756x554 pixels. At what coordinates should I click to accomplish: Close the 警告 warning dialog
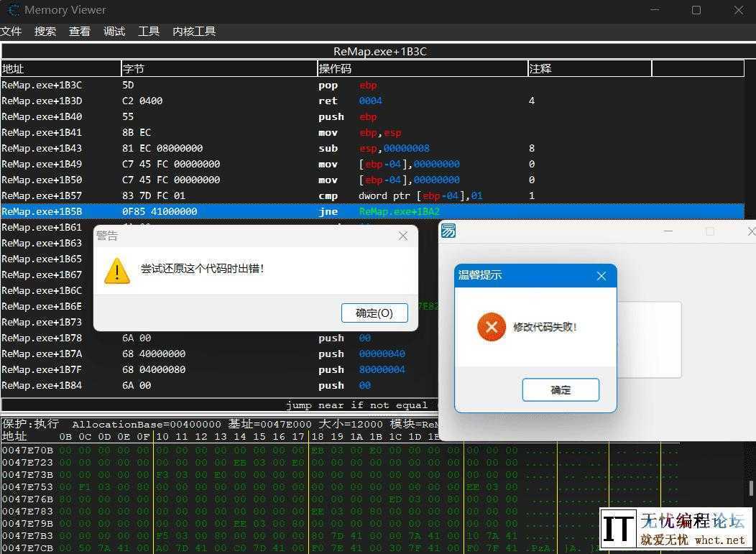point(403,236)
